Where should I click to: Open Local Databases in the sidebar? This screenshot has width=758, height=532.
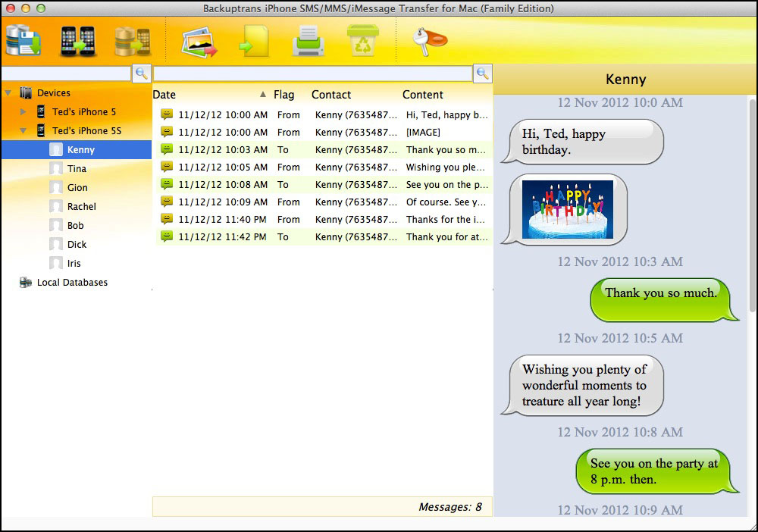click(x=73, y=282)
